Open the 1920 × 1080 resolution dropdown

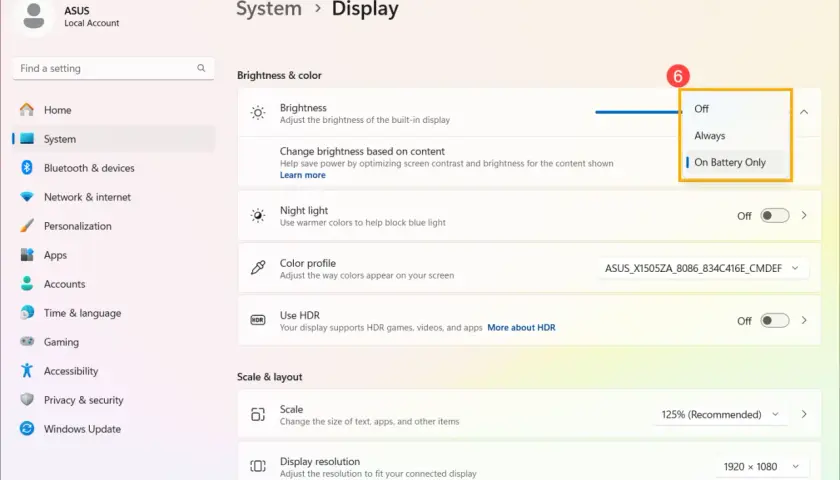coord(762,467)
